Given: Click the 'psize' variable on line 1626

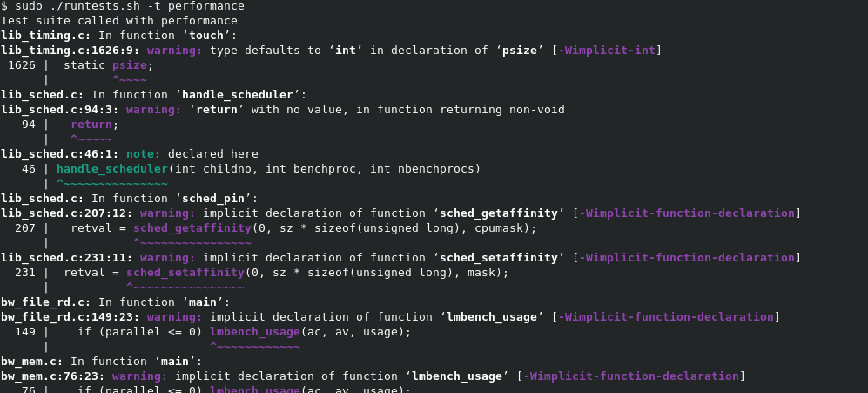Looking at the screenshot, I should [x=130, y=65].
